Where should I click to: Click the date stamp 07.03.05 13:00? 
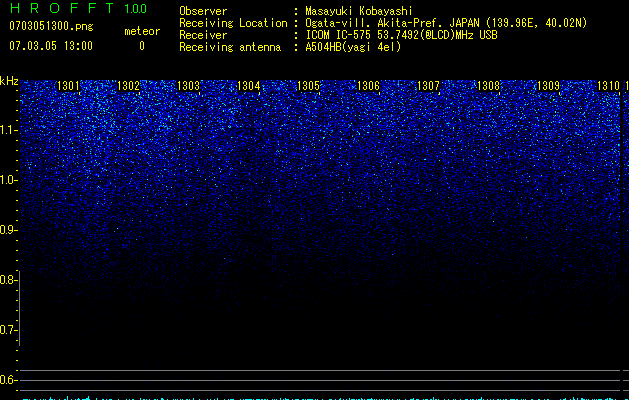point(51,46)
